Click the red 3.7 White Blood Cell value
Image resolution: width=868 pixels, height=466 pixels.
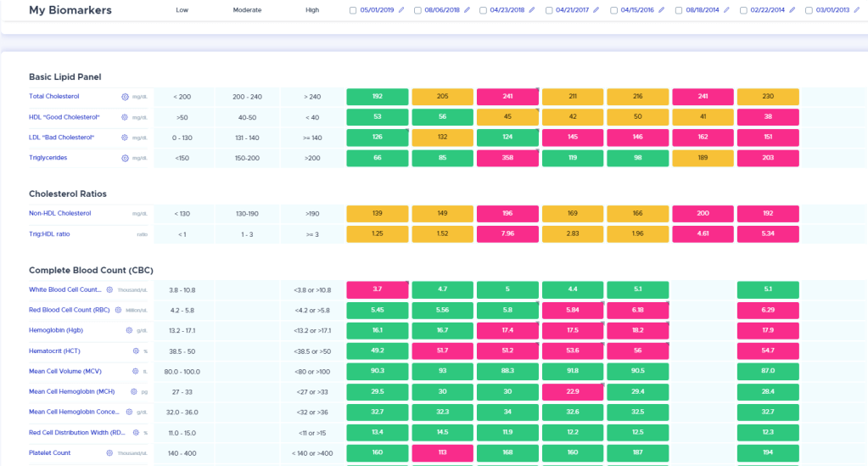tap(378, 289)
